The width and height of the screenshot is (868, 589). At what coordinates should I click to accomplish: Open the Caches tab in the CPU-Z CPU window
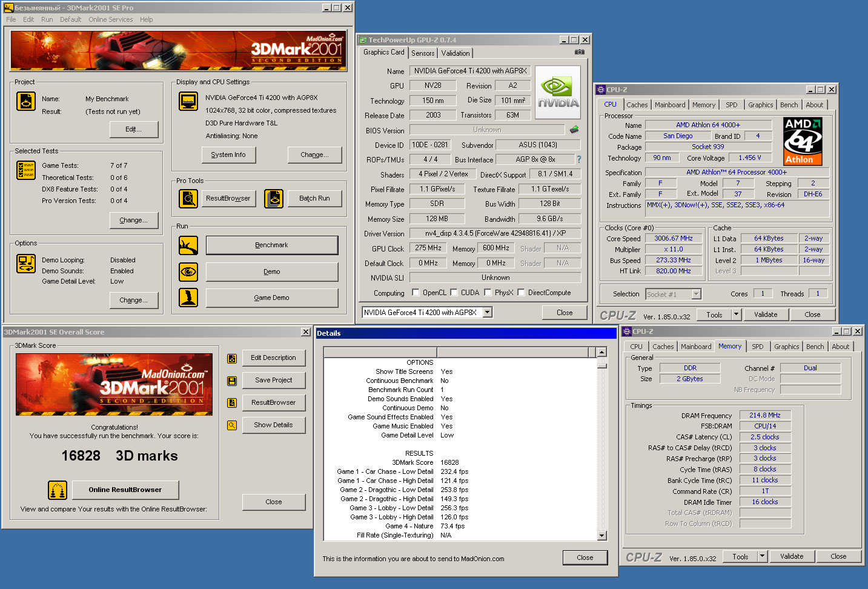637,105
